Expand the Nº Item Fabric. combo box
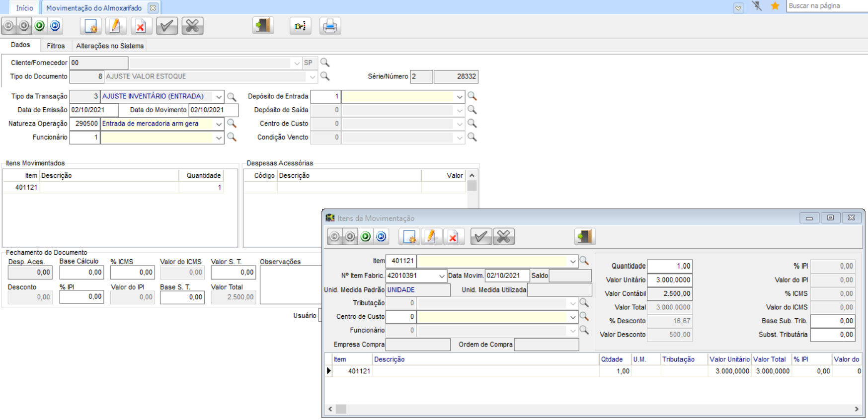This screenshot has width=868, height=420. click(x=442, y=276)
